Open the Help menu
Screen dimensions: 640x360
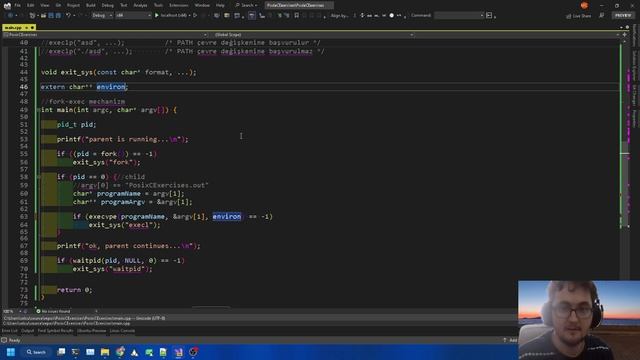click(x=220, y=5)
